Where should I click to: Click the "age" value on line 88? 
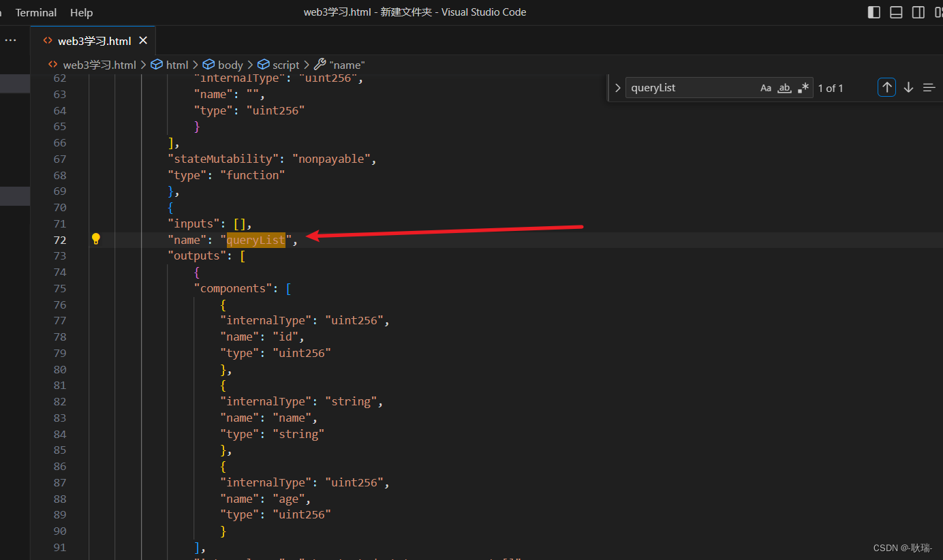click(x=288, y=499)
